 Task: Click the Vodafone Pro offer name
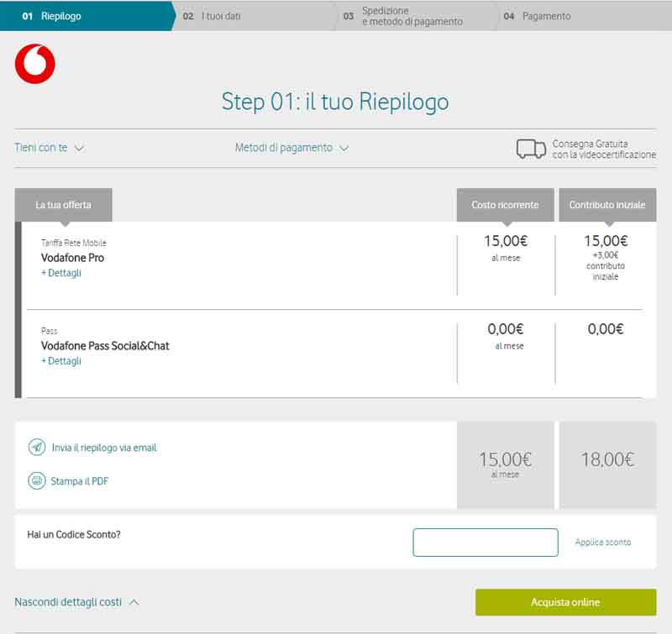(x=72, y=258)
